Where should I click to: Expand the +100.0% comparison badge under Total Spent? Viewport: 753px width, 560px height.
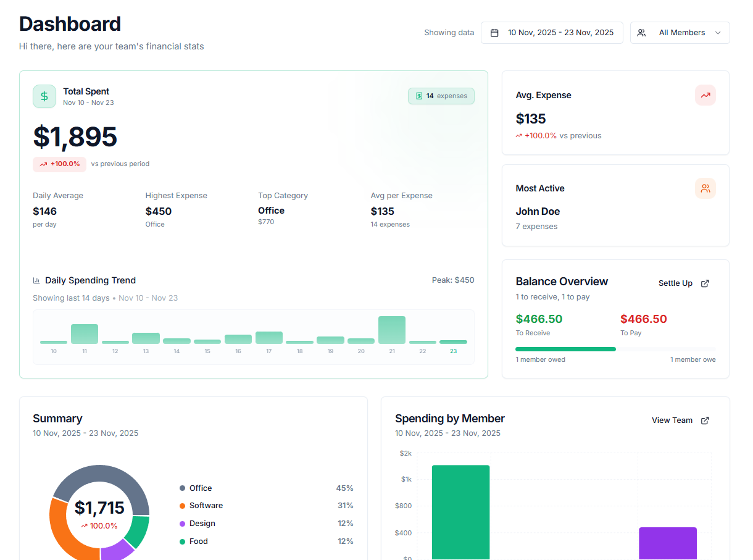coord(59,164)
